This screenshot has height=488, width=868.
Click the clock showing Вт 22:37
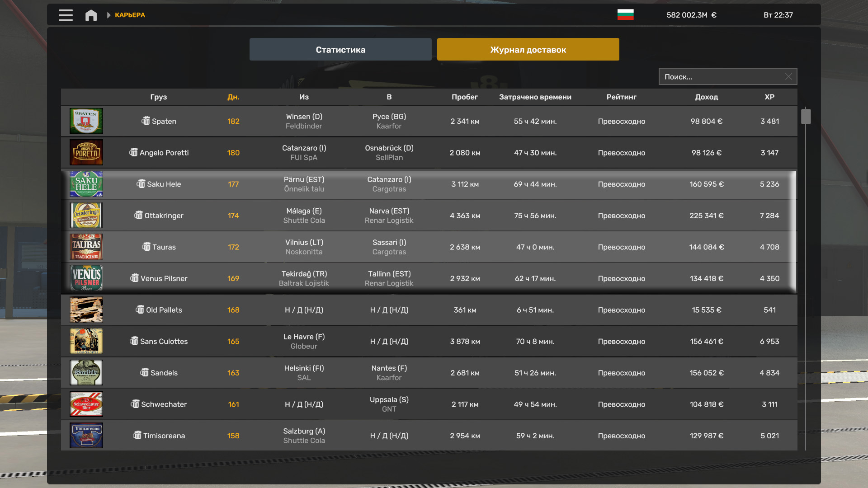778,15
